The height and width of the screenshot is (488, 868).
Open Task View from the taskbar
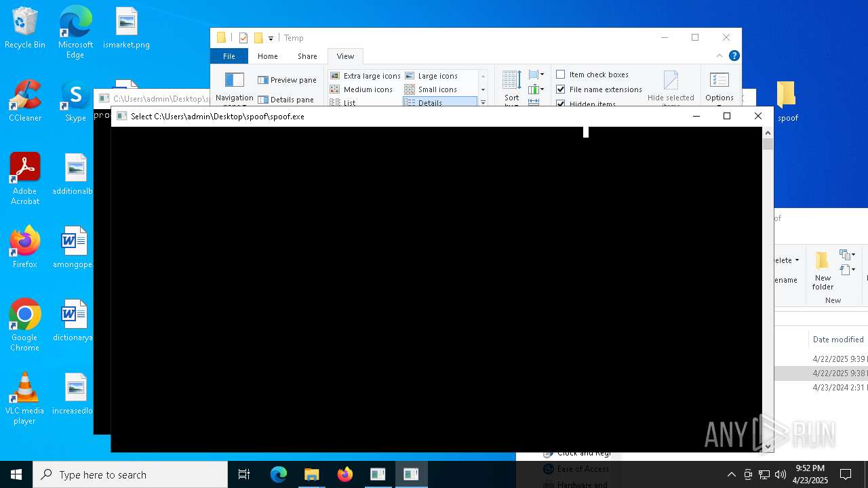(x=244, y=474)
